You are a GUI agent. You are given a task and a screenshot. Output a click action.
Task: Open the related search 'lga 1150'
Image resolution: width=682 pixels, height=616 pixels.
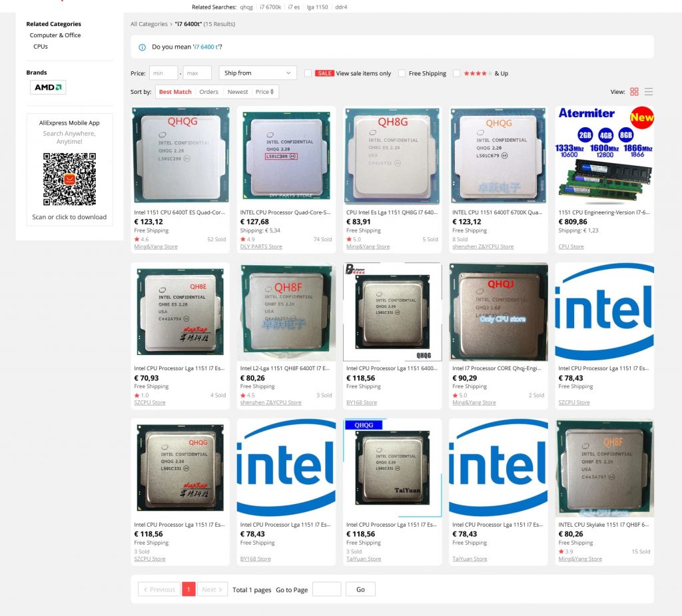click(317, 7)
